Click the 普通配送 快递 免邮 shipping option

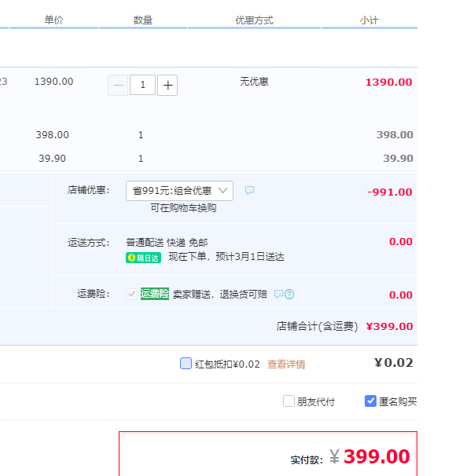[167, 243]
